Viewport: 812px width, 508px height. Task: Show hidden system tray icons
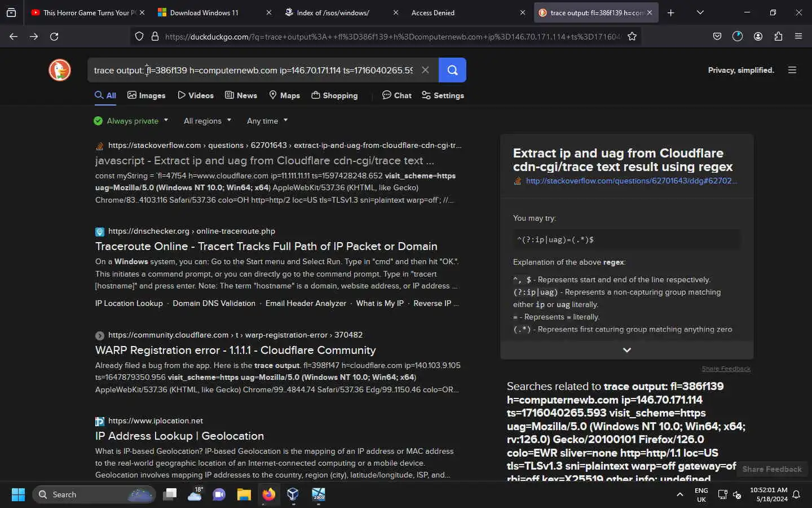[x=680, y=494]
